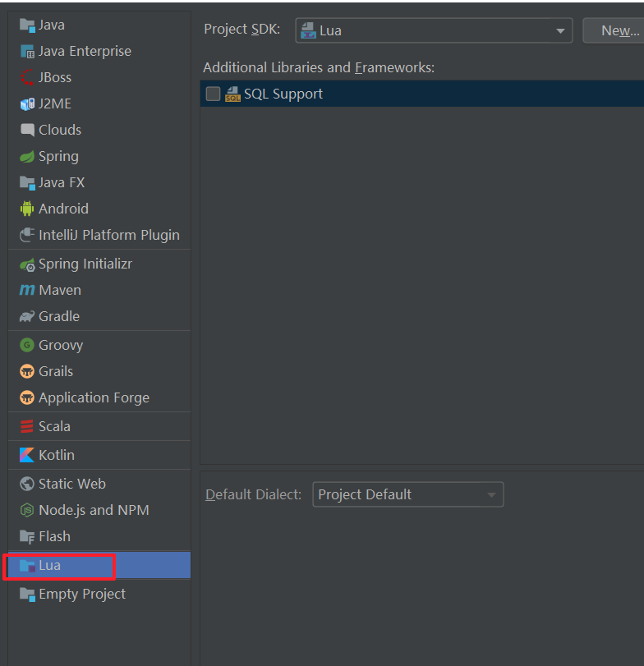This screenshot has width=644, height=666.
Task: Select the Static Web globe icon
Action: coord(27,484)
